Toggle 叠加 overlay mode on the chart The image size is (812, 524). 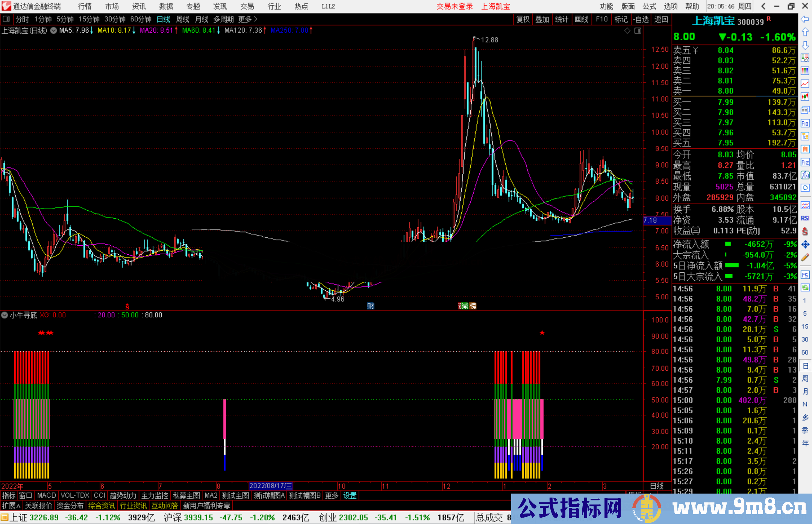click(x=542, y=19)
